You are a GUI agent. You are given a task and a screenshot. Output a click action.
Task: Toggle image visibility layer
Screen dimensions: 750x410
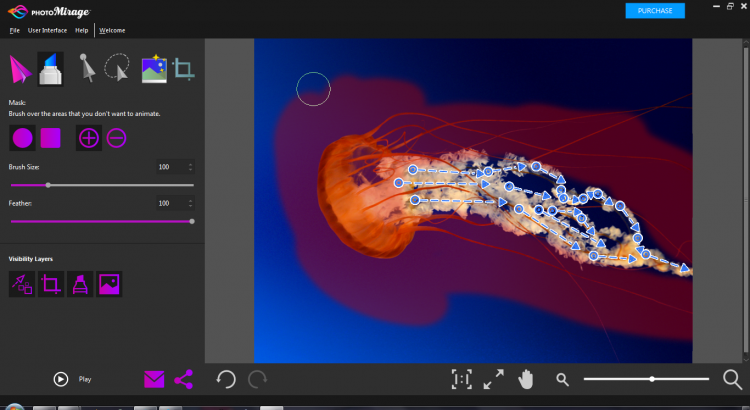[x=109, y=284]
